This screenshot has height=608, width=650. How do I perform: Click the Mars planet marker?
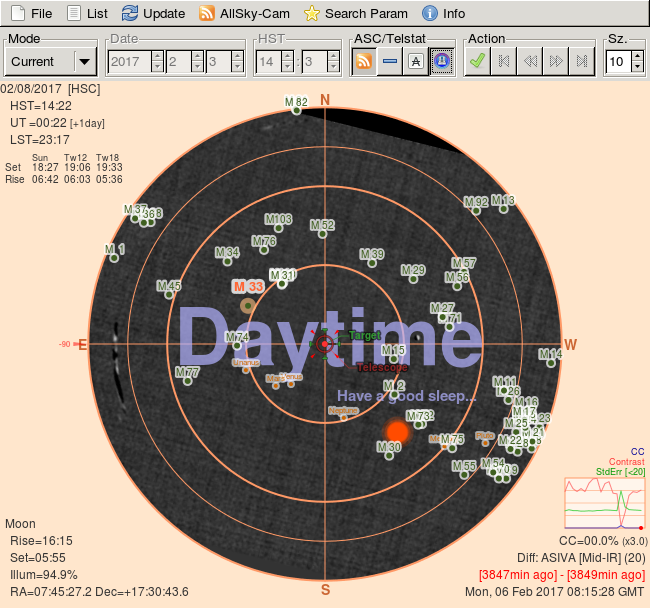[276, 386]
